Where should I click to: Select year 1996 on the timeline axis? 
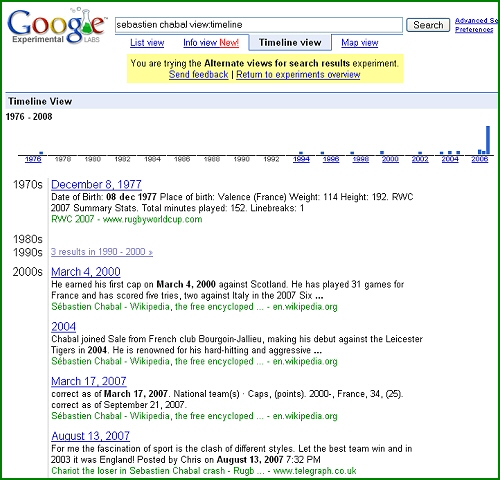(331, 159)
